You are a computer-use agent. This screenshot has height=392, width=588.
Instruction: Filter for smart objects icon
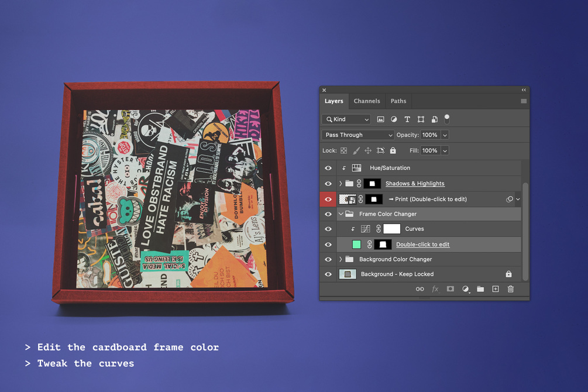pyautogui.click(x=434, y=119)
